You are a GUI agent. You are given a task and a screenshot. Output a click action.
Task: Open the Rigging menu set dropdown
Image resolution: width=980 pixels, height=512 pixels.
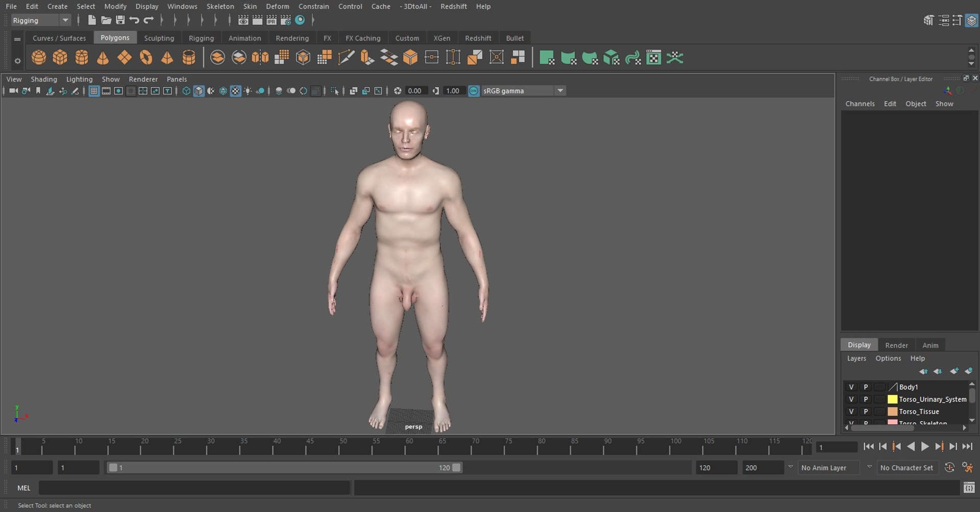coord(41,20)
